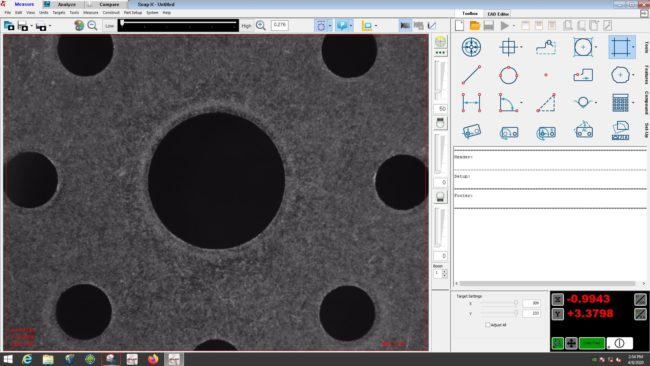Viewport: 650px width, 366px height.
Task: Open program with yellow folder icon
Action: point(475,26)
